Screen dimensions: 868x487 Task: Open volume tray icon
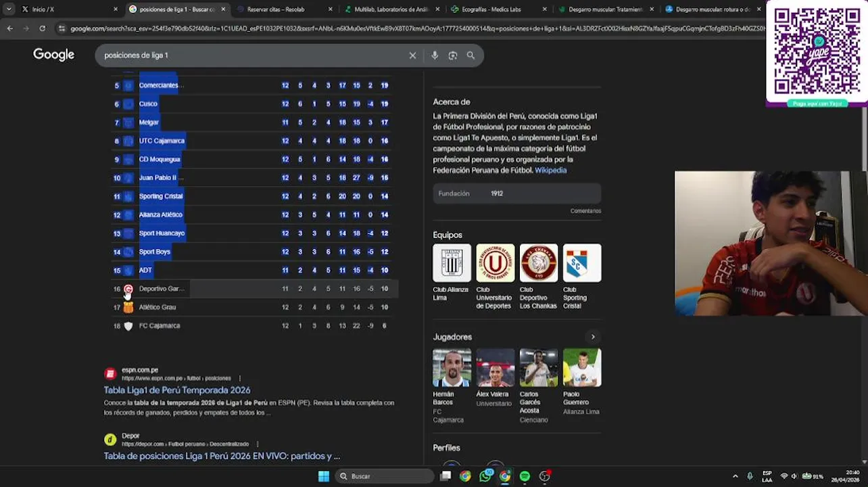794,476
